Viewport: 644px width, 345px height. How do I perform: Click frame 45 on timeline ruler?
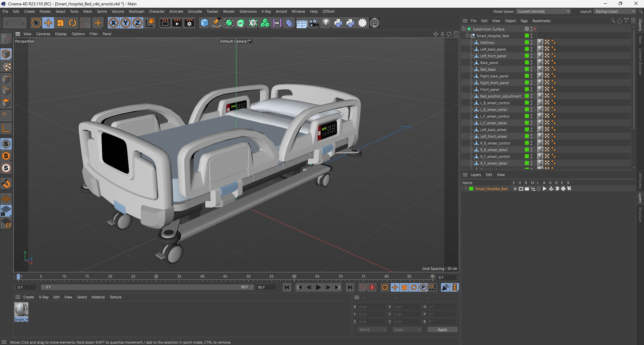pyautogui.click(x=225, y=277)
